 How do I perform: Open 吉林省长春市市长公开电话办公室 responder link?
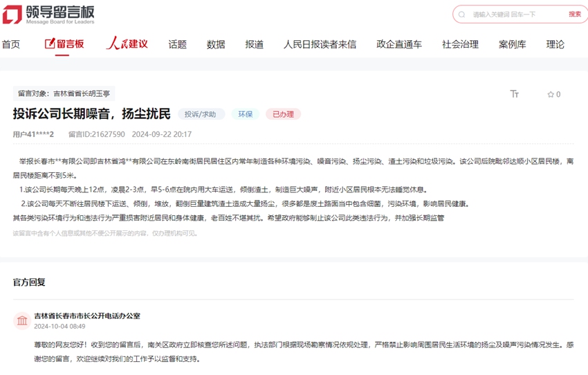coord(87,315)
